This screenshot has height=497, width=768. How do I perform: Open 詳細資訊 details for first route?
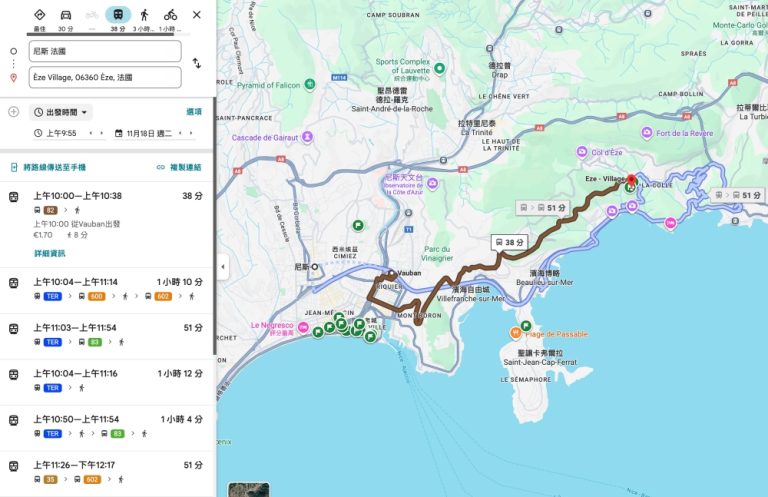[50, 253]
